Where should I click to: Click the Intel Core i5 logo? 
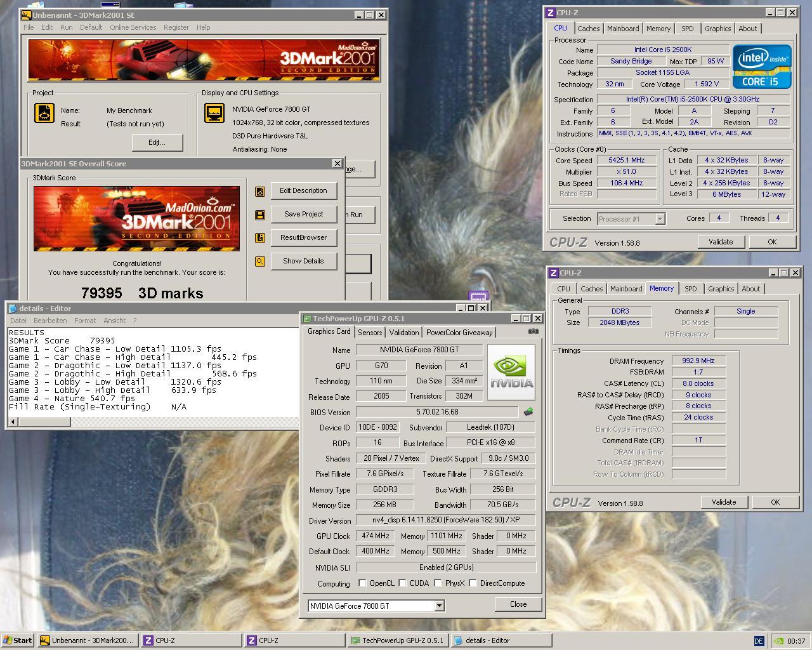763,66
